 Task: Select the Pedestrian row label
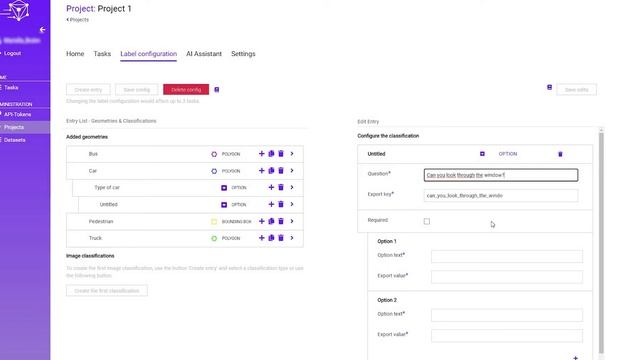point(101,221)
